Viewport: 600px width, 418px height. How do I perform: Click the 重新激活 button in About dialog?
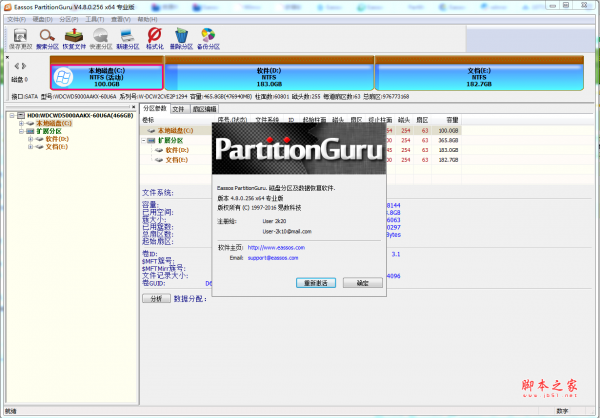pos(313,283)
